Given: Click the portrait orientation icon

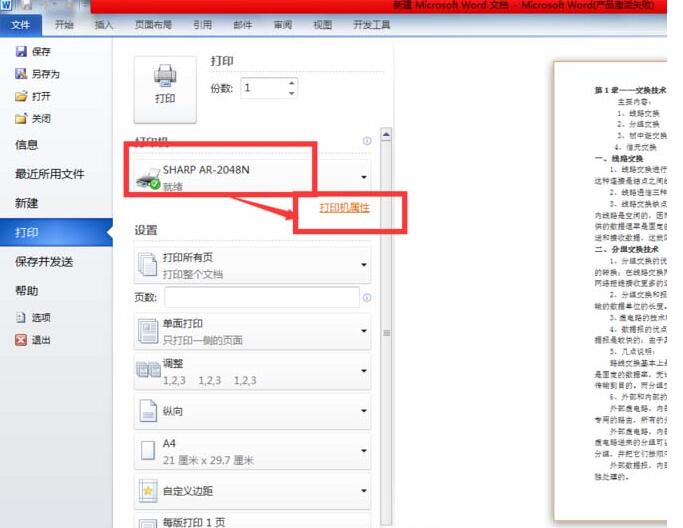Looking at the screenshot, I should click(148, 411).
